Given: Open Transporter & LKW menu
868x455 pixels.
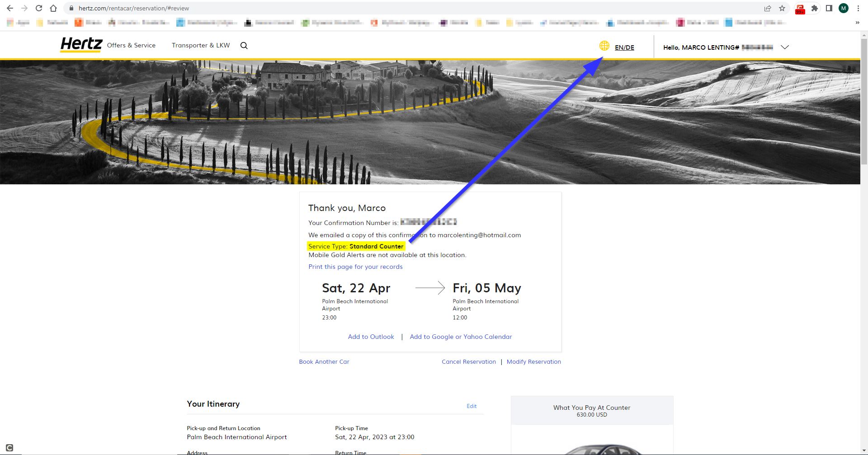Looking at the screenshot, I should pos(201,45).
